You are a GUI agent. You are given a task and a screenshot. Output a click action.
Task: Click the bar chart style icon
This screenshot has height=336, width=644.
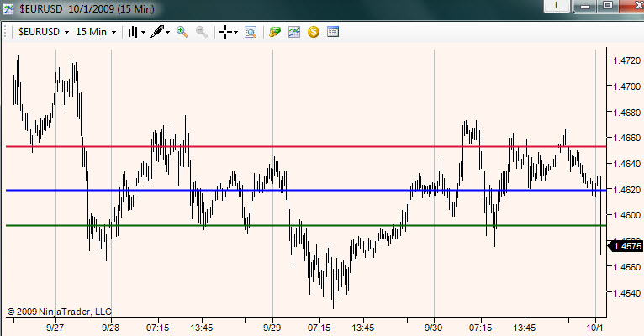pyautogui.click(x=132, y=32)
